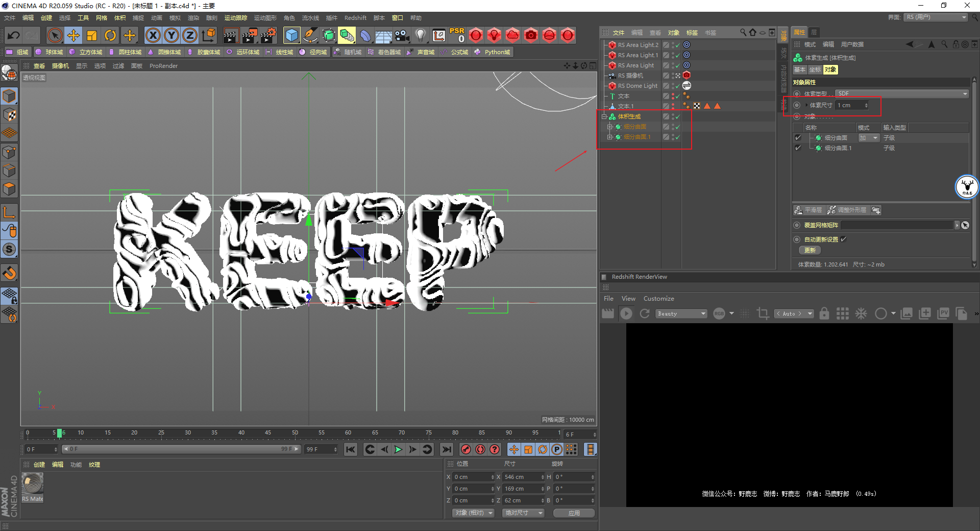Image resolution: width=980 pixels, height=531 pixels.
Task: Collapse the 体积生成 tree node
Action: point(604,116)
